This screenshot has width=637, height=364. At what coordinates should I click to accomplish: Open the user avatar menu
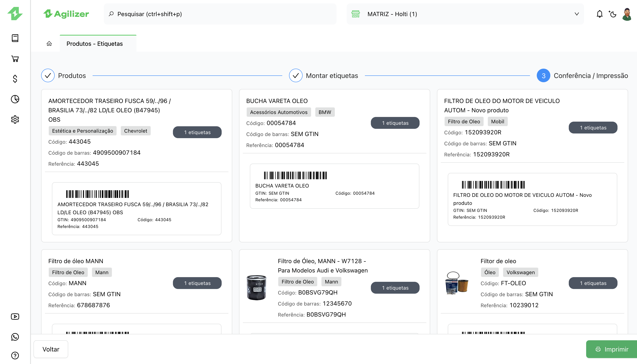tap(627, 14)
